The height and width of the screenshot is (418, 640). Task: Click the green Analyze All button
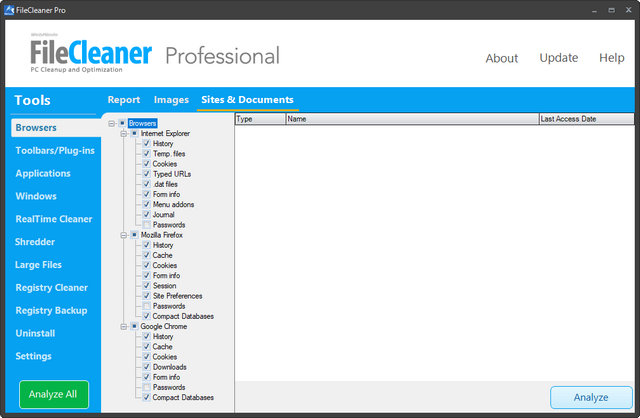pyautogui.click(x=54, y=394)
